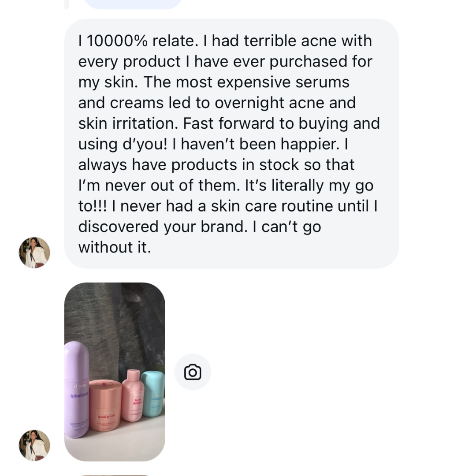Click the pink "good grease" jar in photo
The height and width of the screenshot is (476, 476).
105,406
